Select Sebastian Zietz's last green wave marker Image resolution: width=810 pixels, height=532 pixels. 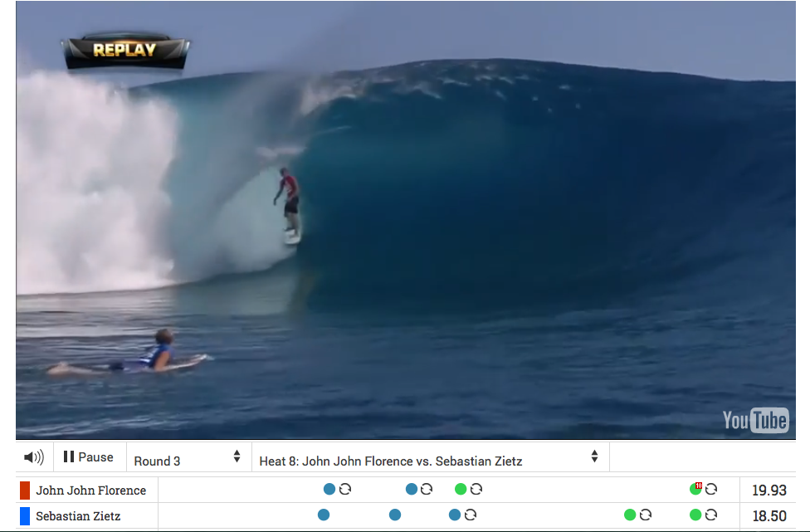pos(695,515)
